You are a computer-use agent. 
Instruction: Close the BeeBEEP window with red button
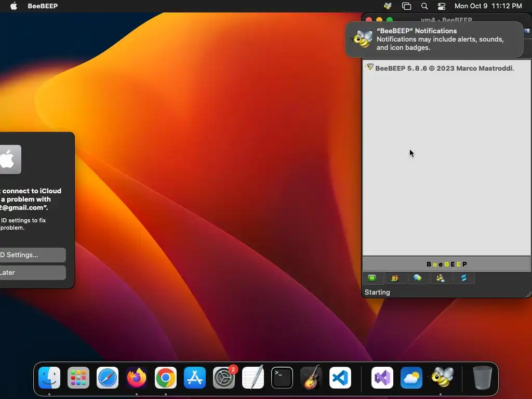tap(369, 20)
